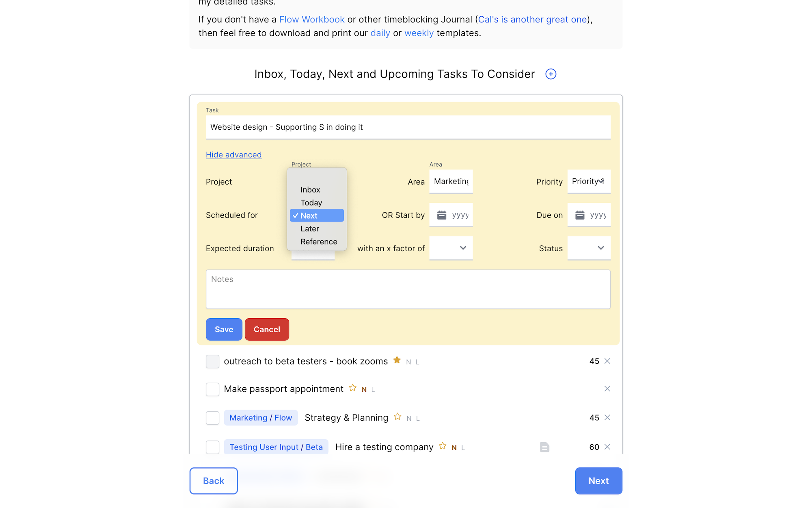The image size is (812, 508).
Task: Check off Make passport appointment task
Action: click(x=212, y=389)
